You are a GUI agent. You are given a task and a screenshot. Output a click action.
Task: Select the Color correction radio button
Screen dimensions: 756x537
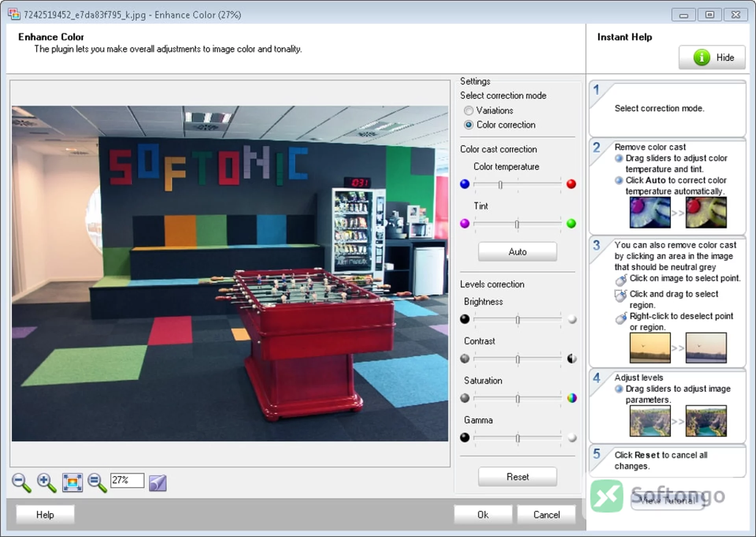469,125
